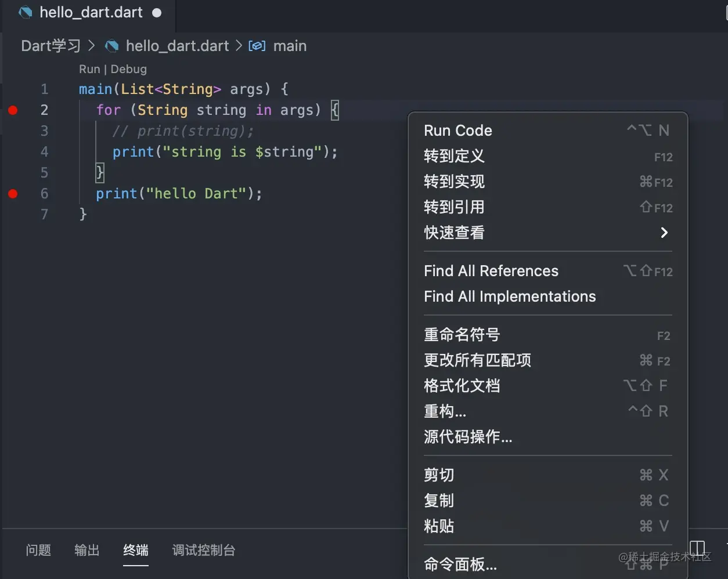Open main symbol breadcrumb
The width and height of the screenshot is (728, 579).
point(290,46)
